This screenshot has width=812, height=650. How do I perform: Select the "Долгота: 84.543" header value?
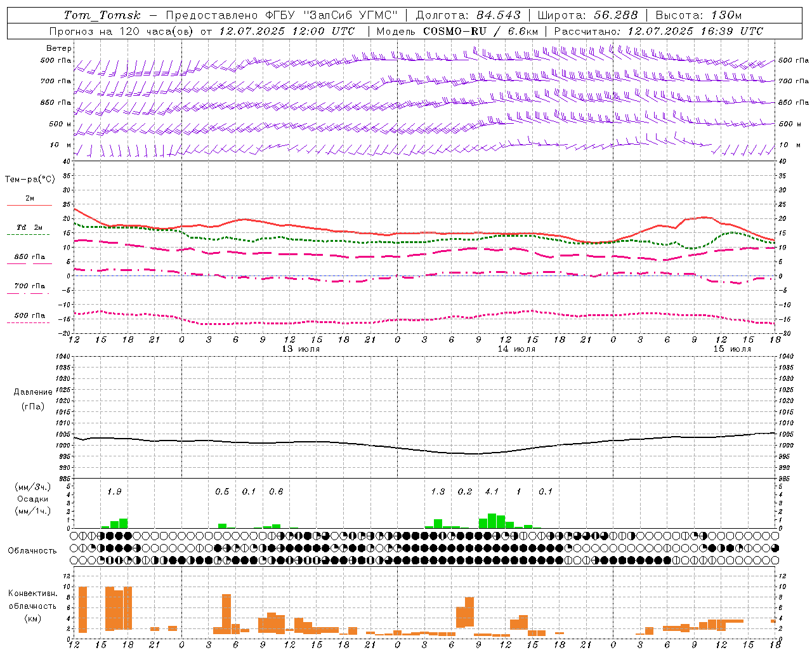tap(468, 15)
